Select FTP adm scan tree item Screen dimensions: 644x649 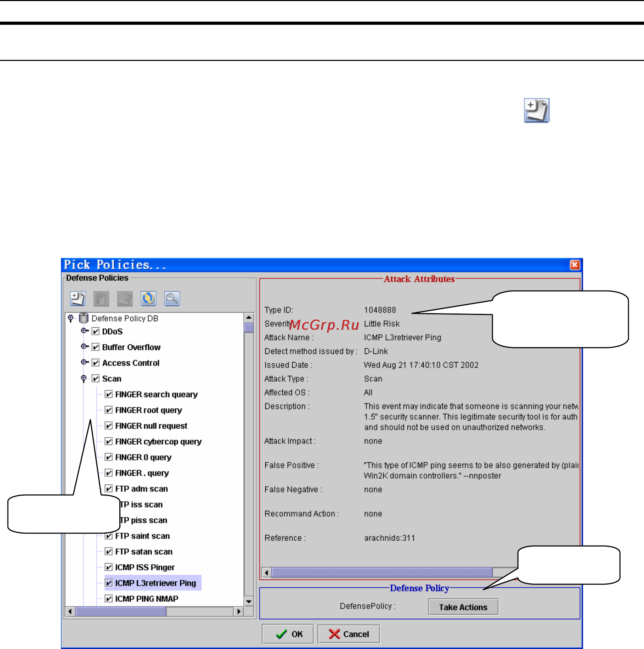[141, 489]
